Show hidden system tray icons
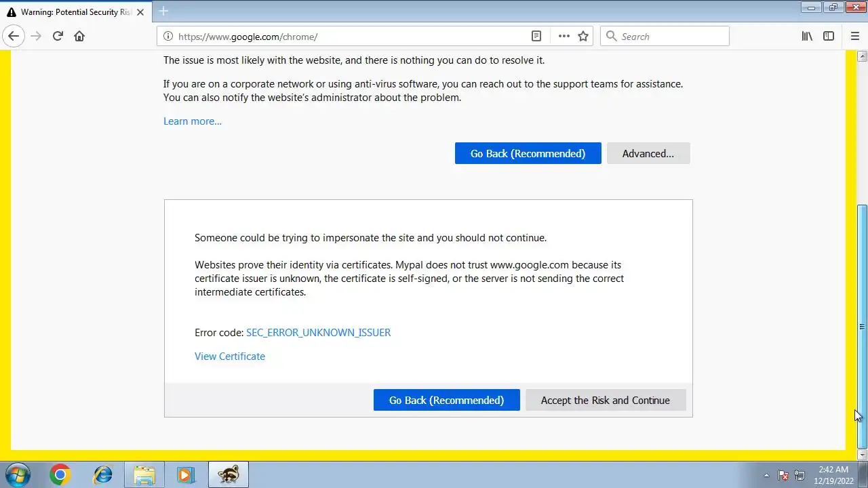Screen dimensions: 868x488 pos(766,476)
